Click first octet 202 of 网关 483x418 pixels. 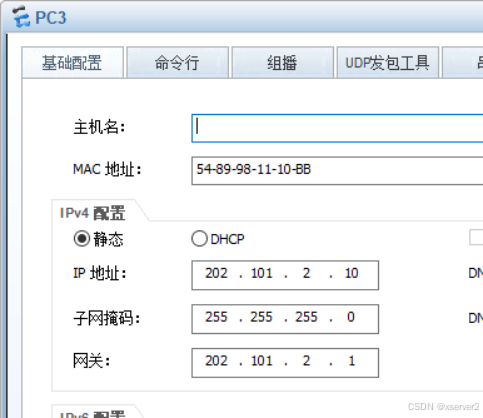216,361
